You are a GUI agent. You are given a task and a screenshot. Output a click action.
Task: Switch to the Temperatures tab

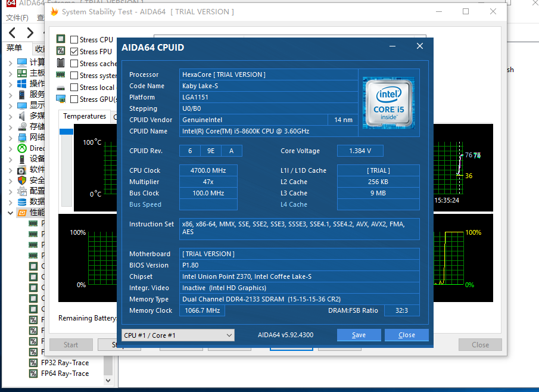pos(85,117)
